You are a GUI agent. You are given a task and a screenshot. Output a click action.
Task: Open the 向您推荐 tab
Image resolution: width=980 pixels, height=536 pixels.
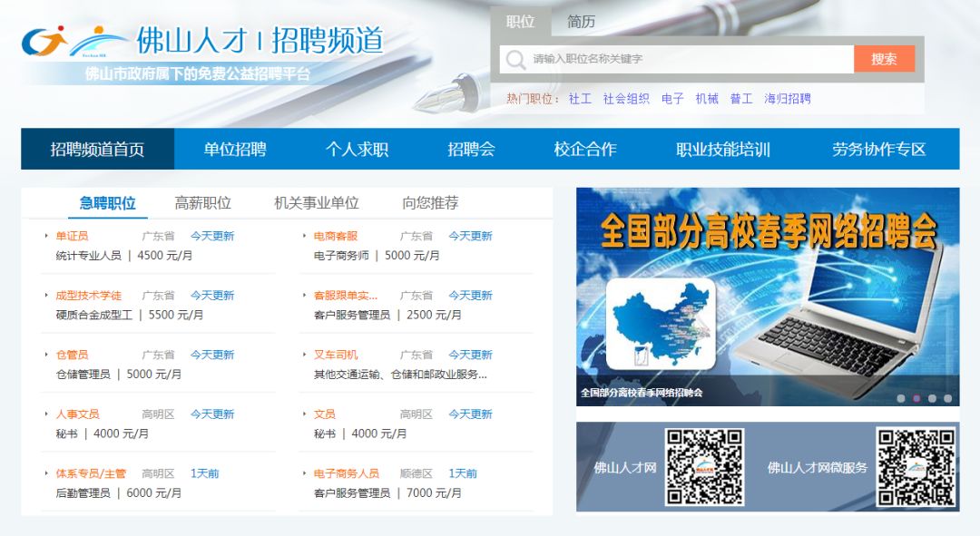coord(433,203)
